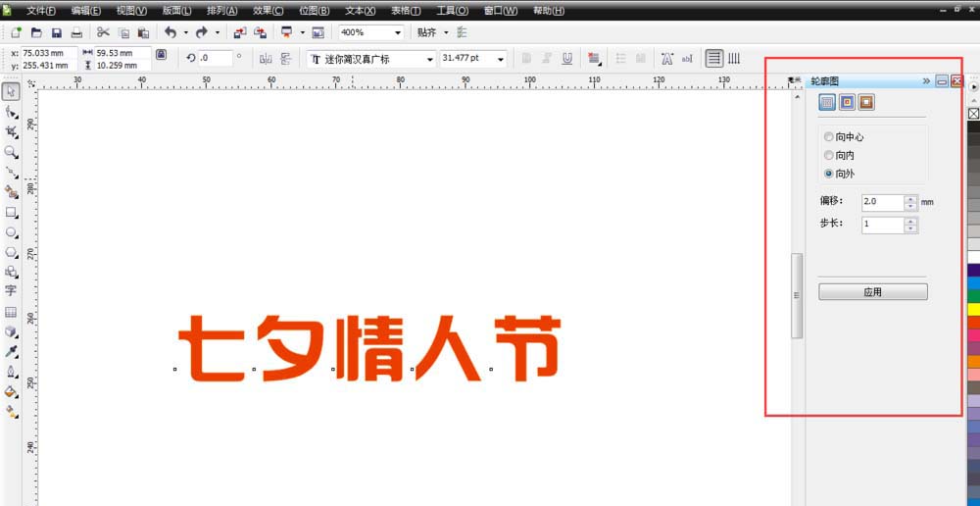Select the Text tool in toolbox
This screenshot has width=980, height=506.
click(11, 290)
